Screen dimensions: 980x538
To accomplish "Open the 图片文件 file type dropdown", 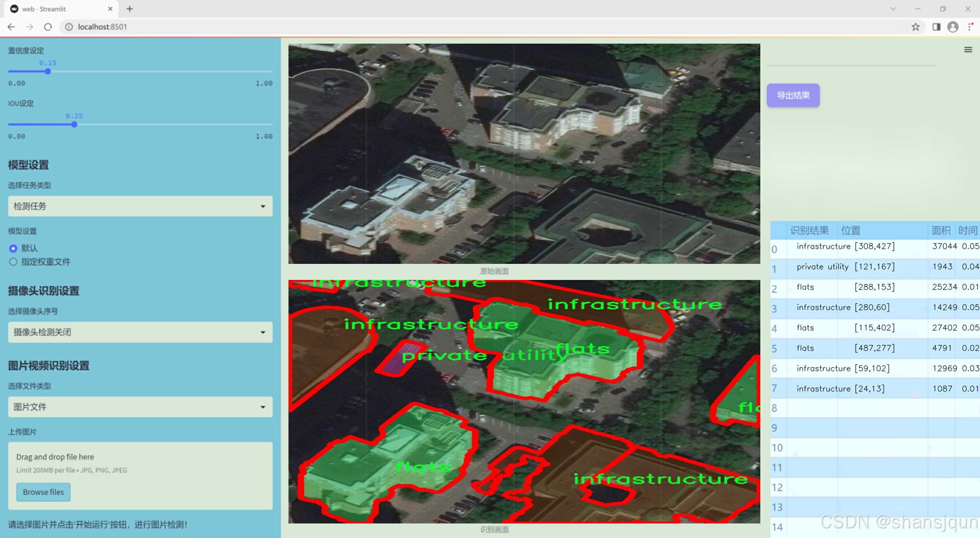I will (x=140, y=407).
